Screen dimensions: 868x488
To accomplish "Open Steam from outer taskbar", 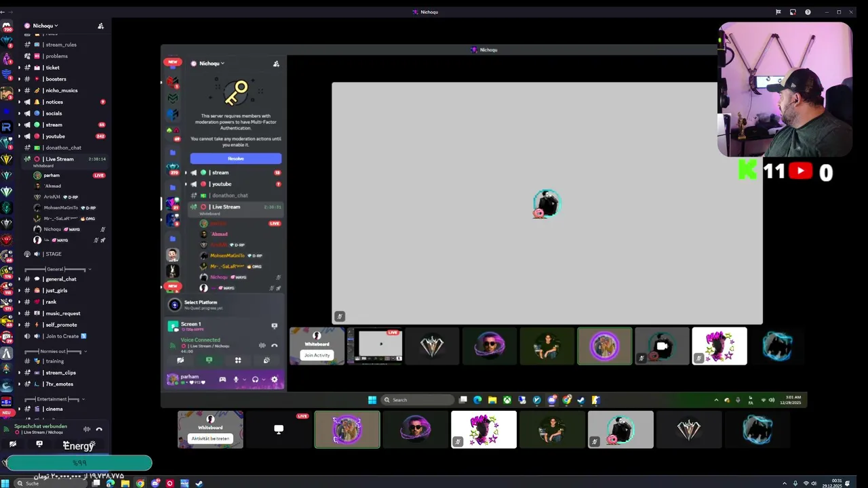I will [x=199, y=483].
